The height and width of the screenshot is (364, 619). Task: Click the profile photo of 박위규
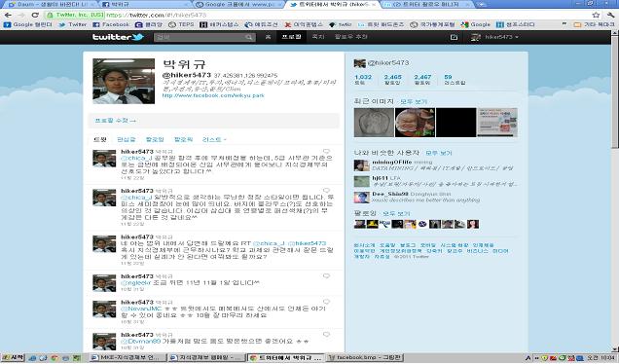pos(124,82)
